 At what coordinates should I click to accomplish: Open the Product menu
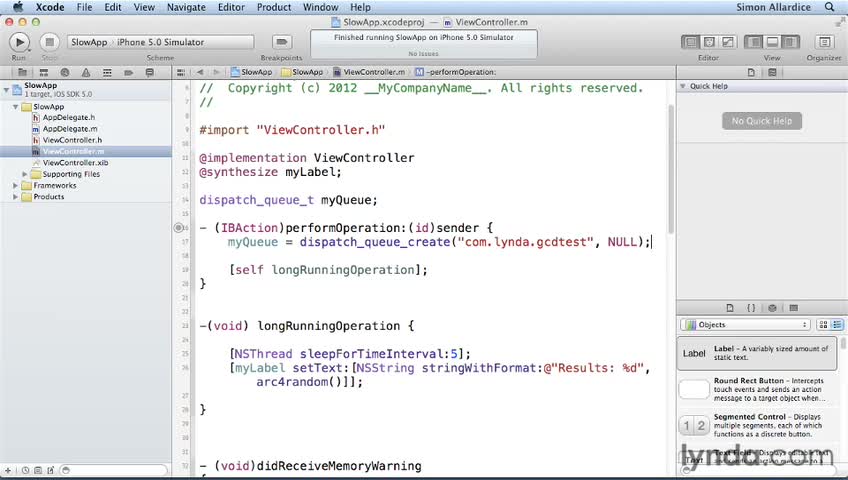click(x=274, y=7)
